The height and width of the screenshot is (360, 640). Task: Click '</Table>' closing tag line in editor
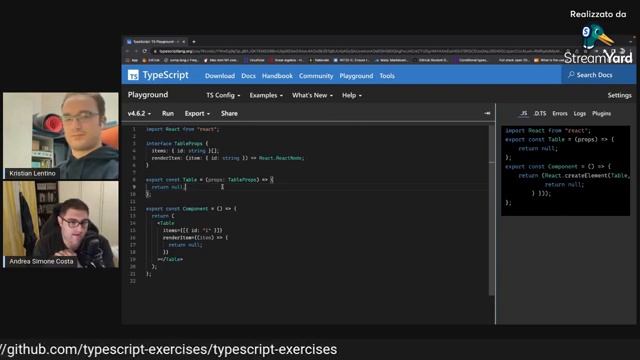pos(170,259)
